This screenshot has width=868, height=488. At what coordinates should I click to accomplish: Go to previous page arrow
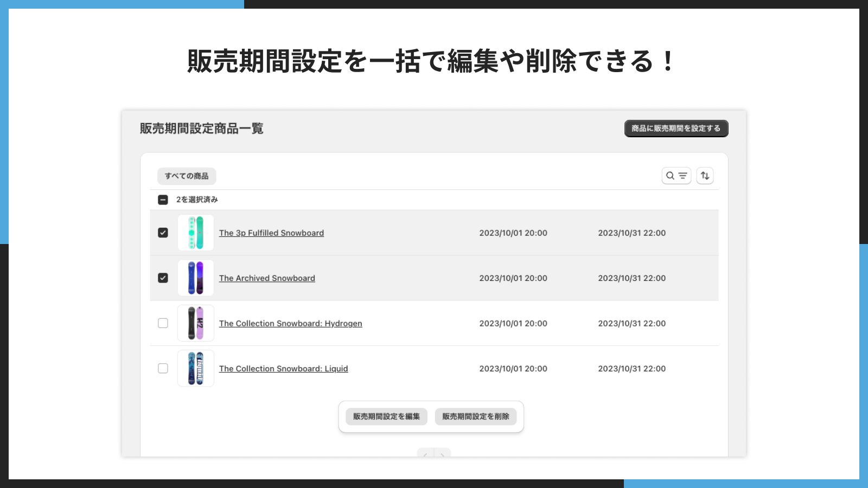425,453
